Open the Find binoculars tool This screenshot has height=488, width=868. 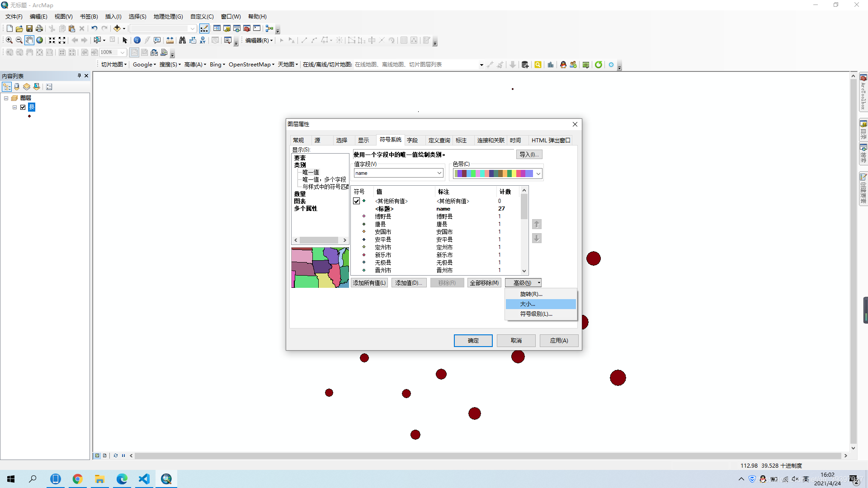182,40
